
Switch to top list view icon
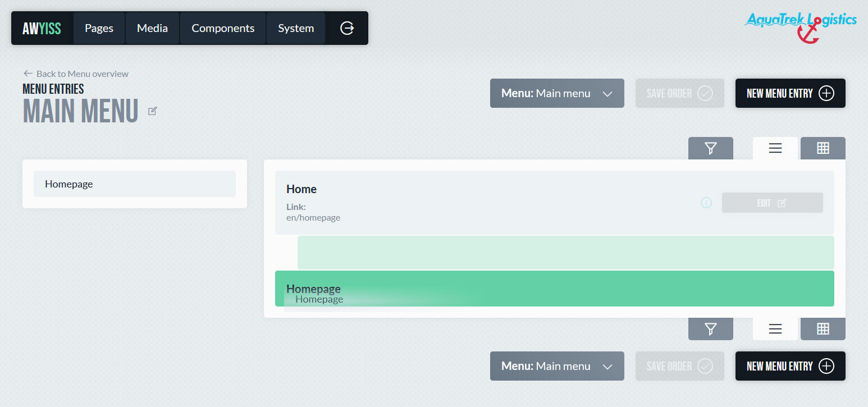pos(775,148)
